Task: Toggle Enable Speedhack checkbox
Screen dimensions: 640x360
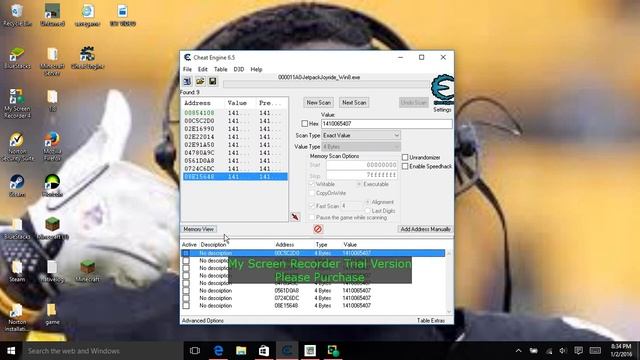Action: pos(405,166)
